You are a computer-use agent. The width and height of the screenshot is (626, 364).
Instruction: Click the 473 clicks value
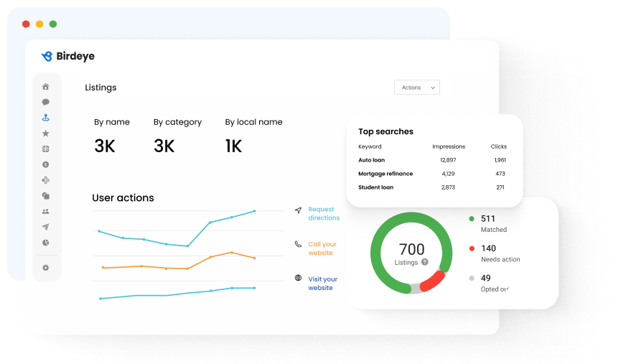500,174
